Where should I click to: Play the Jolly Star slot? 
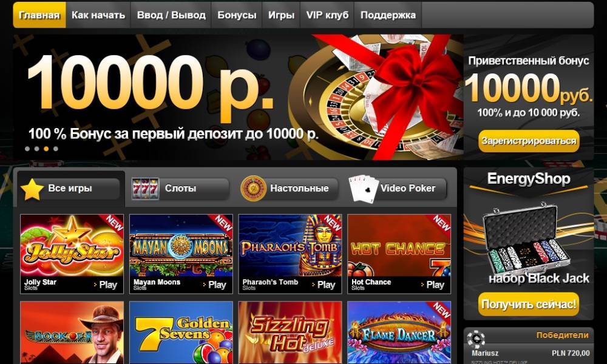[x=106, y=285]
